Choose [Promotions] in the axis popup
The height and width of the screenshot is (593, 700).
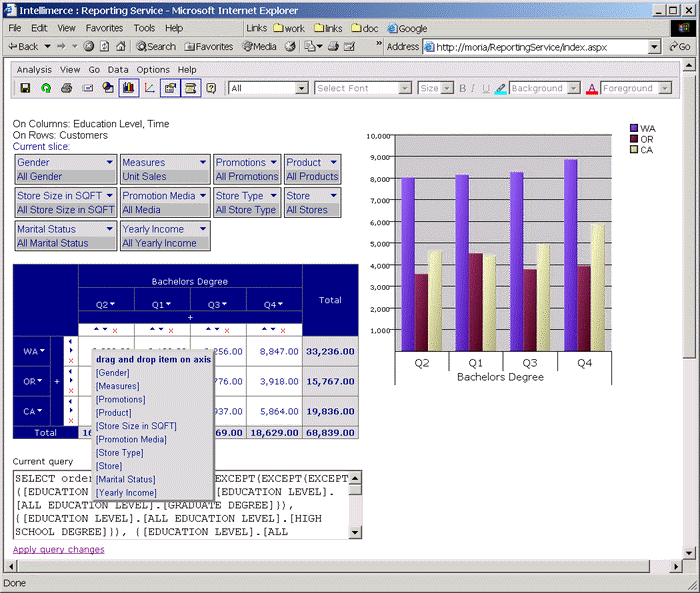[121, 399]
